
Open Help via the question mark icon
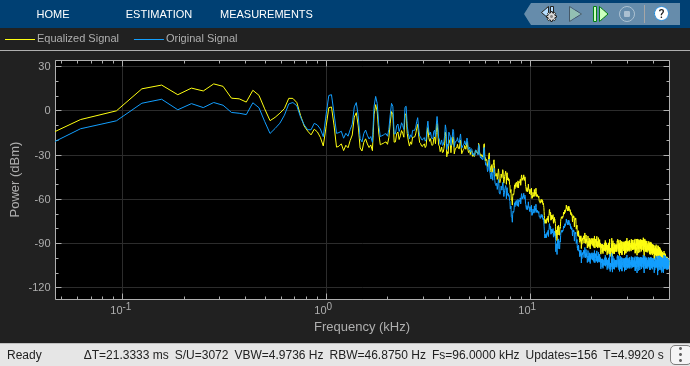pyautogui.click(x=661, y=14)
